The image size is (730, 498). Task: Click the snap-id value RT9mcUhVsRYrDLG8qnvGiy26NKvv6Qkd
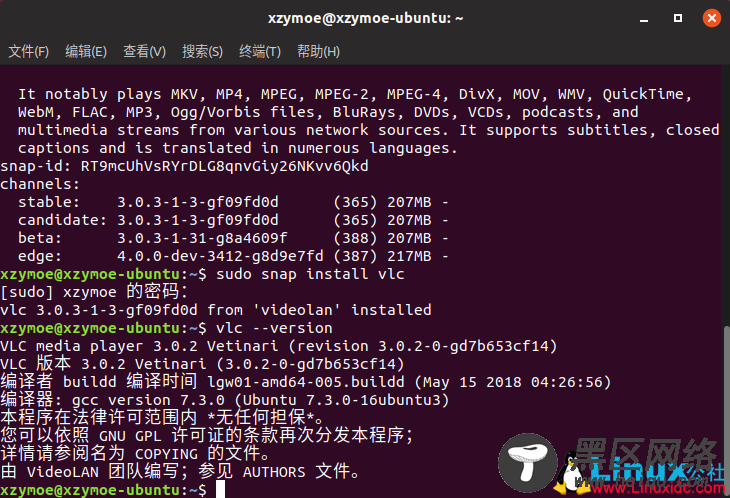pos(224,166)
